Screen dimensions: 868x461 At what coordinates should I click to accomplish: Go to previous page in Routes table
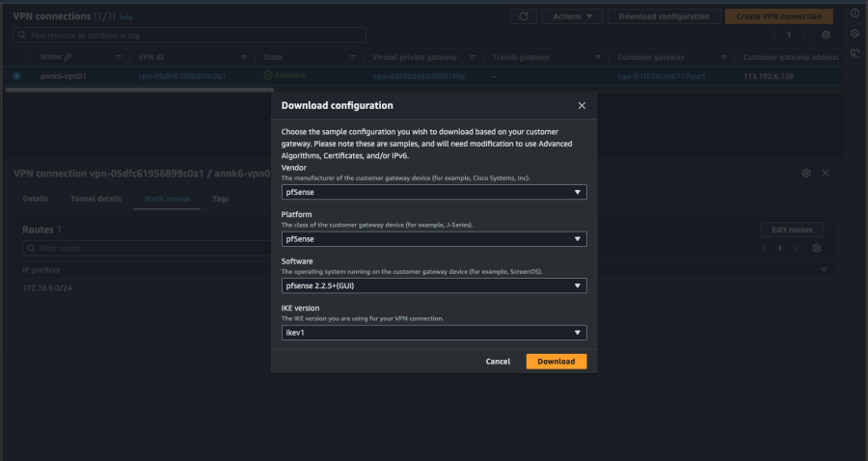pos(765,248)
